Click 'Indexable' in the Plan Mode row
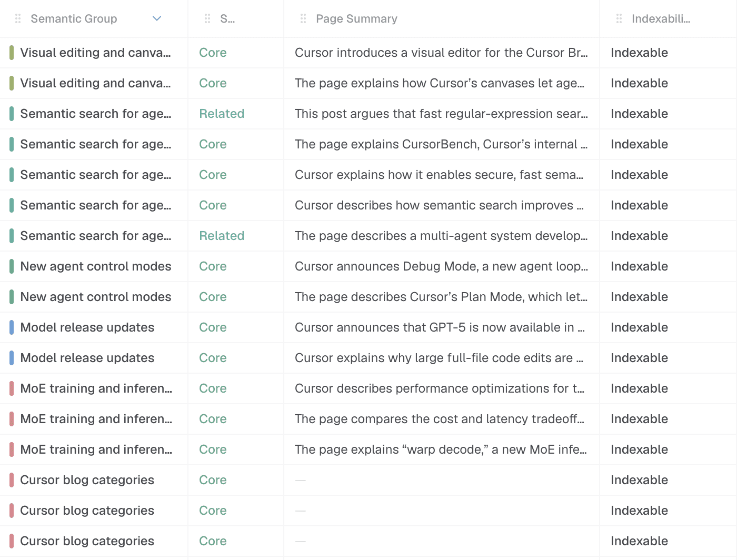This screenshot has height=560, width=737. [639, 297]
